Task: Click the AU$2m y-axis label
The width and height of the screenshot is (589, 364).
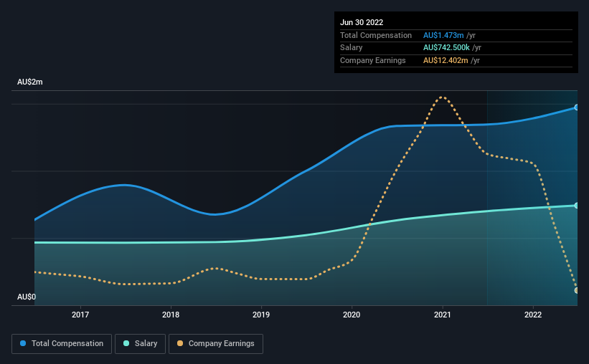Action: point(30,82)
